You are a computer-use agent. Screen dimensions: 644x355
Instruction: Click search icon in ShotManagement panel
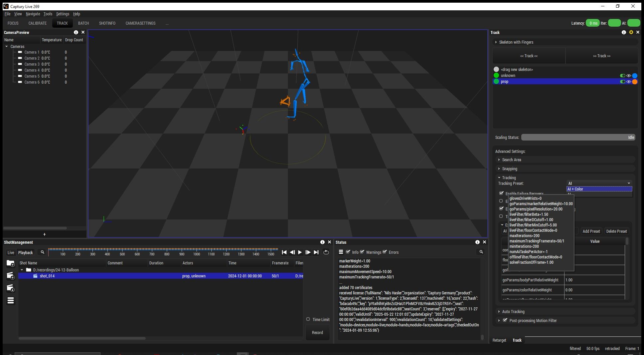pos(42,252)
